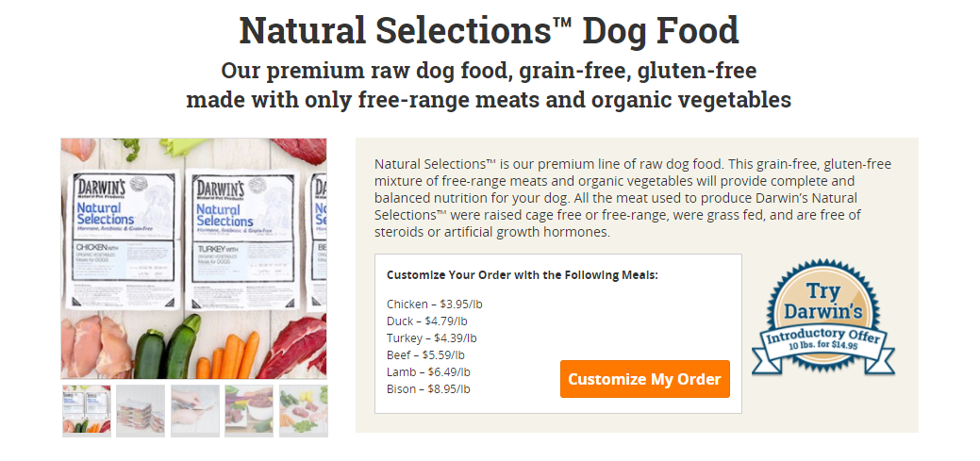Click the orange Customize My Order button
The width and height of the screenshot is (980, 461).
[644, 379]
